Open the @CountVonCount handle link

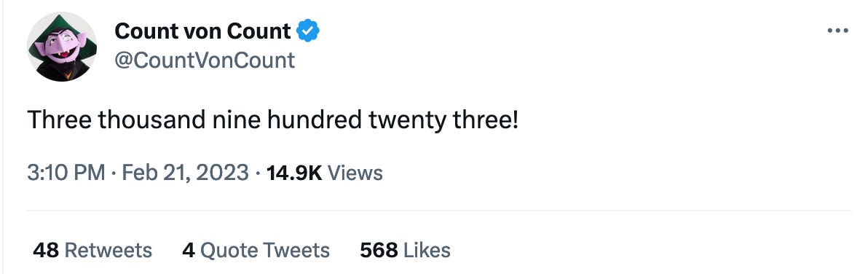(x=205, y=60)
